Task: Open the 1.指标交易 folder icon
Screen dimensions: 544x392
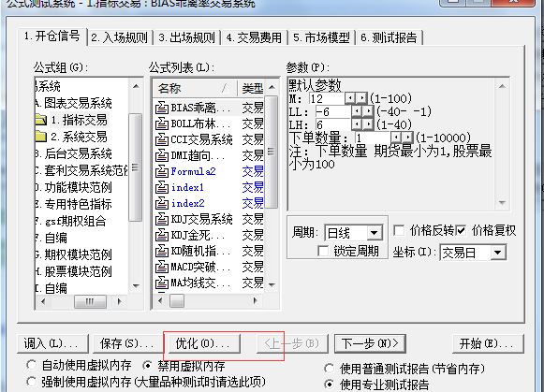Action: (41, 120)
